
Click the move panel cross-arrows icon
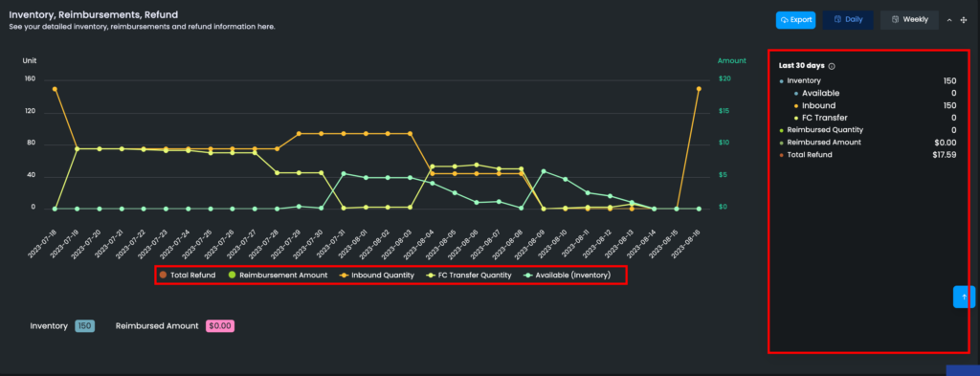963,20
